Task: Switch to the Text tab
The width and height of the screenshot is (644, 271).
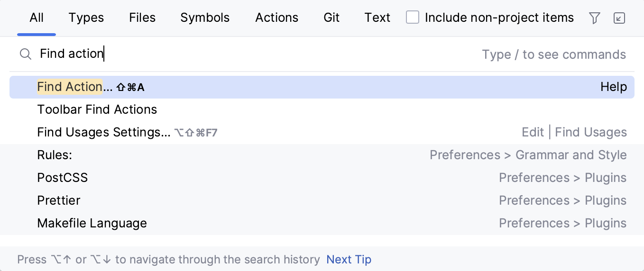Action: click(x=377, y=18)
